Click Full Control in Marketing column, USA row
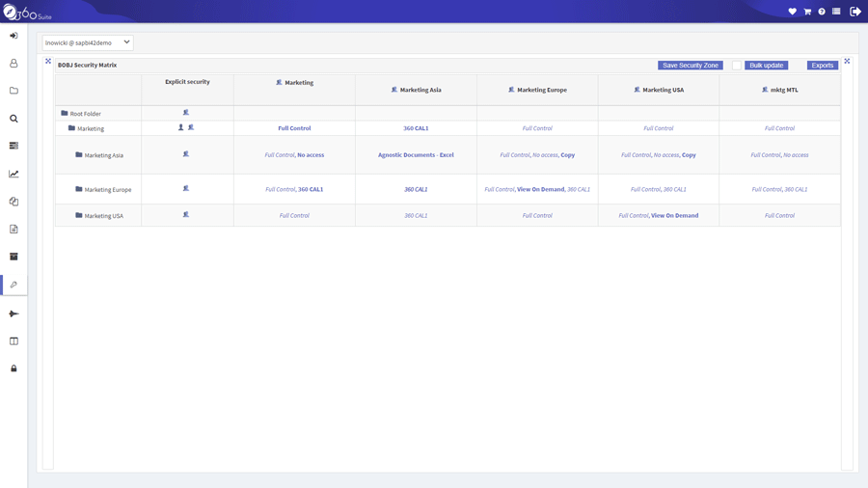Image resolution: width=868 pixels, height=488 pixels. [294, 216]
